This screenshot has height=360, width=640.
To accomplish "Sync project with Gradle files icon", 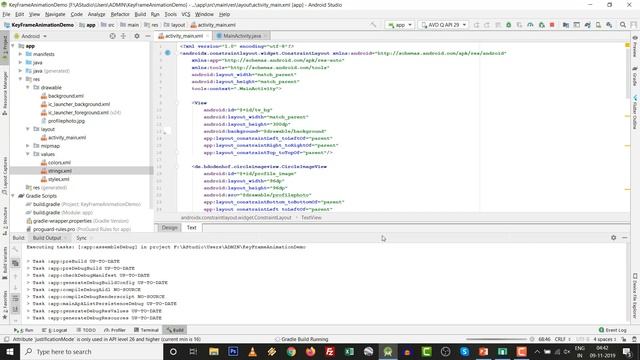I will point(587,25).
